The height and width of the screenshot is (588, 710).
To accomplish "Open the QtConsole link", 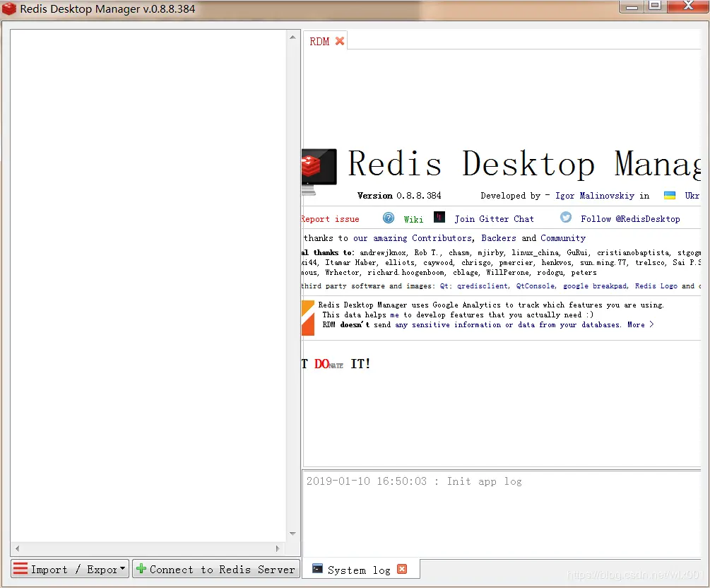I will (536, 286).
